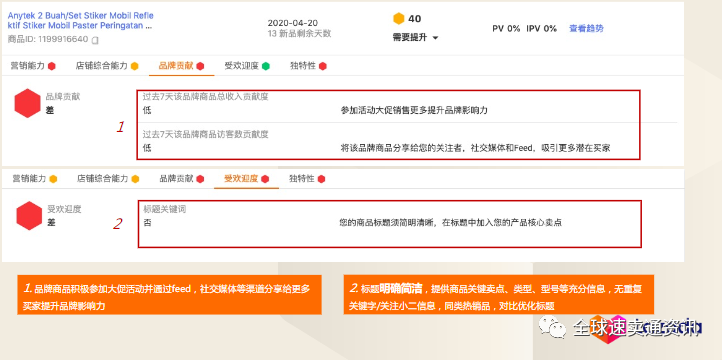The height and width of the screenshot is (360, 722).
Task: Select 营销能力 tab in lower tab row
Action: tap(35, 179)
